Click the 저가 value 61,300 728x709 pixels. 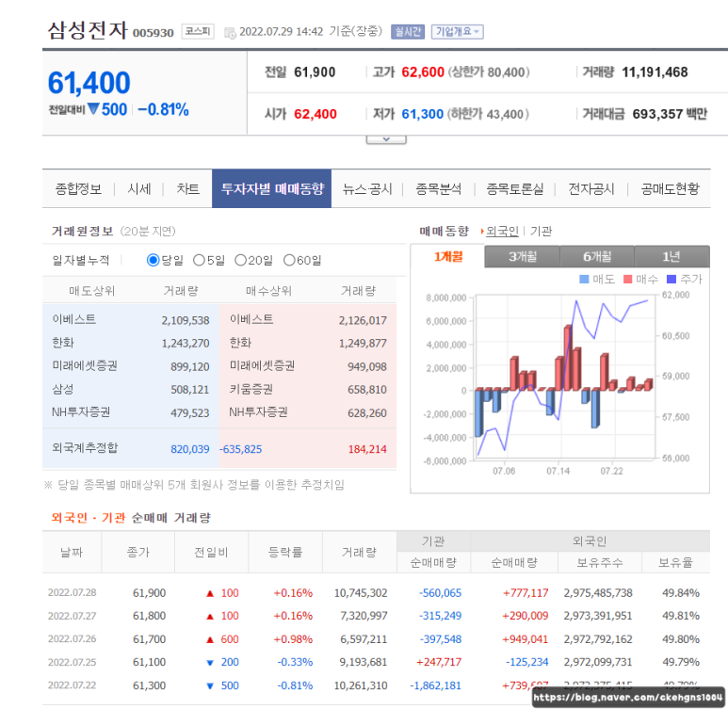point(423,114)
